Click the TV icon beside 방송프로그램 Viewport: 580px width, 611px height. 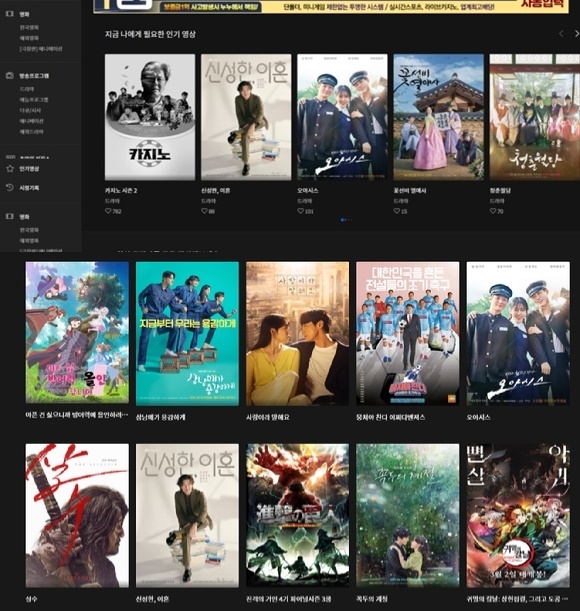click(x=10, y=76)
